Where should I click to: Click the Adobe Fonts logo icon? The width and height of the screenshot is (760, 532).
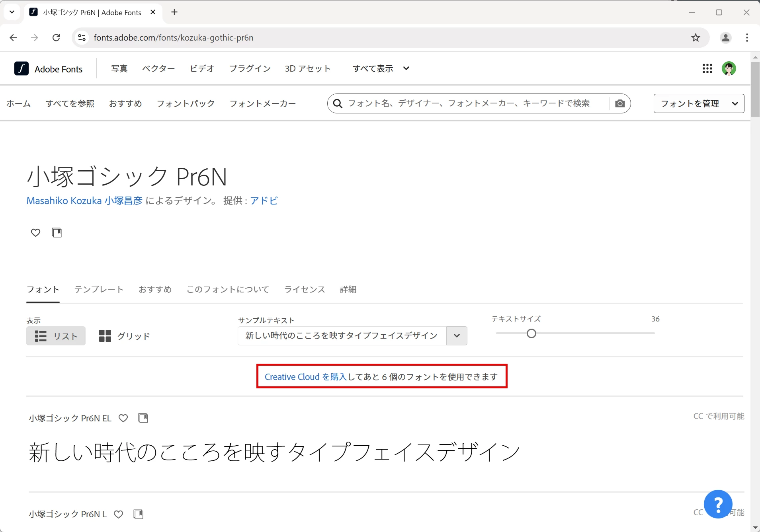(x=21, y=68)
